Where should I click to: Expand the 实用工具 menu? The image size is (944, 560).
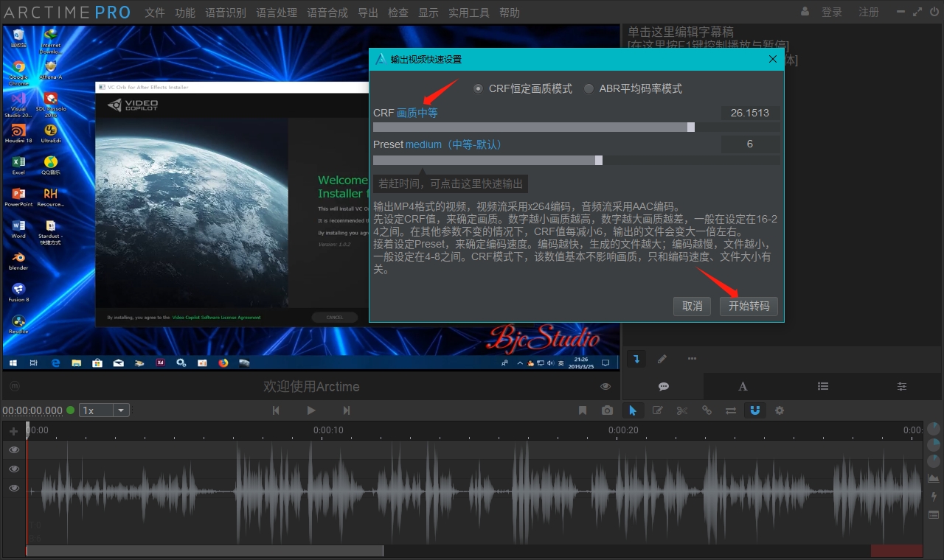coord(468,13)
